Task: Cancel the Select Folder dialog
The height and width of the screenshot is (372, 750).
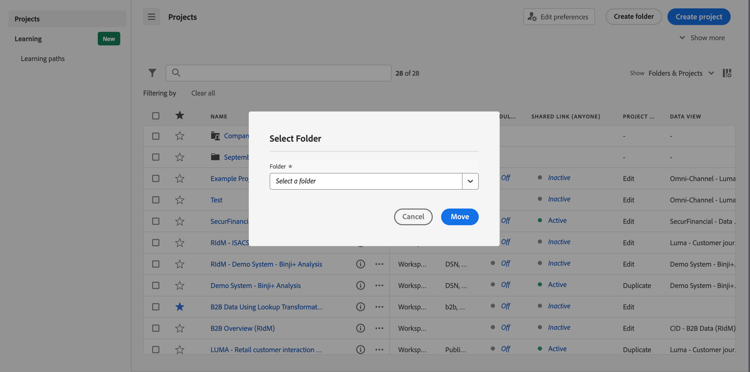Action: pos(413,217)
